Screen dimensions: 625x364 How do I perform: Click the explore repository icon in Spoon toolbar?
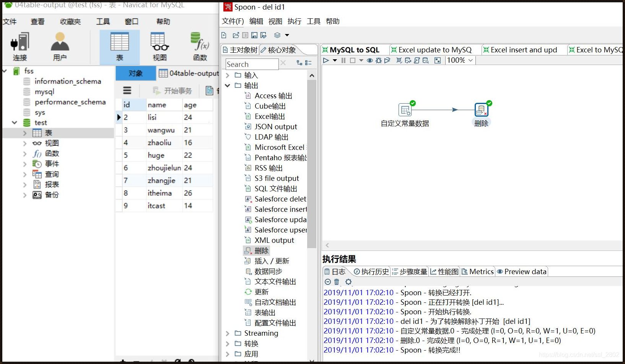point(245,35)
